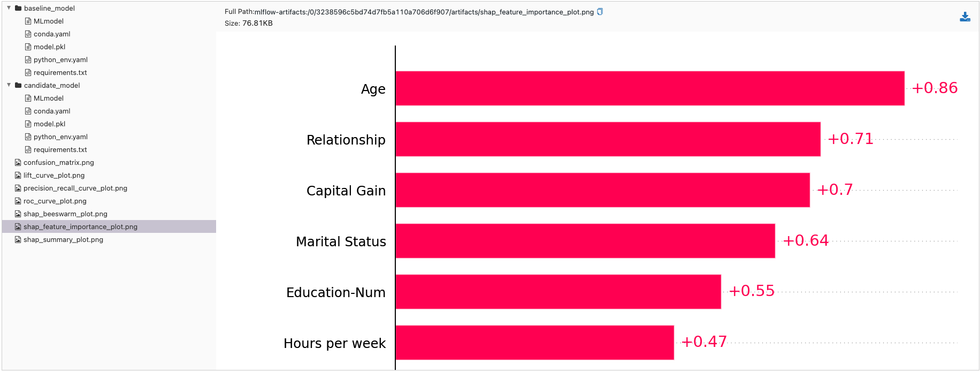Click the baseline_model folder icon
Image resolution: width=980 pixels, height=371 pixels.
[18, 9]
